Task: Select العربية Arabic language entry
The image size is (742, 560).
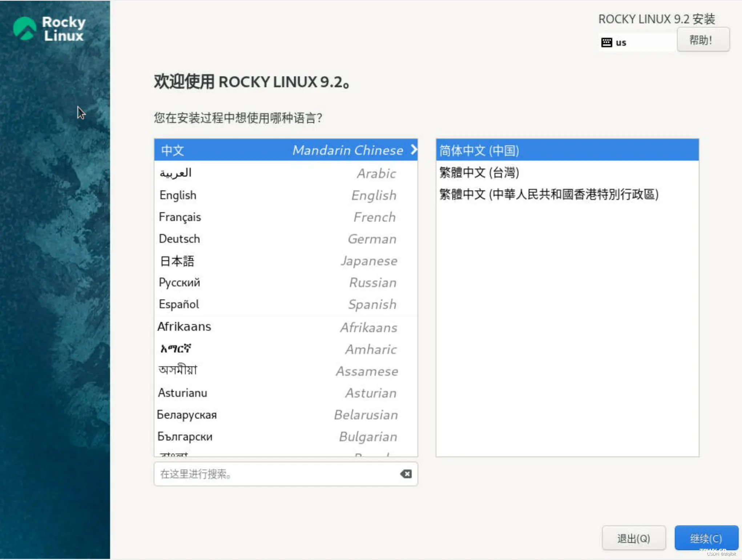Action: click(285, 173)
